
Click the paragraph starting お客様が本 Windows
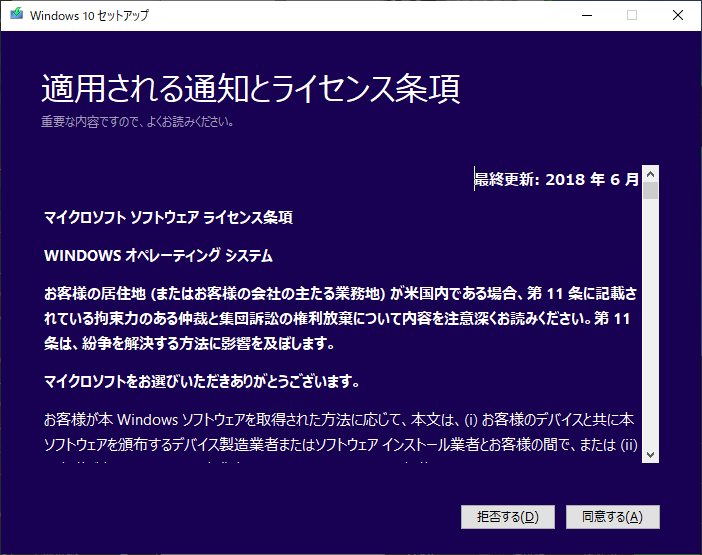[341, 436]
